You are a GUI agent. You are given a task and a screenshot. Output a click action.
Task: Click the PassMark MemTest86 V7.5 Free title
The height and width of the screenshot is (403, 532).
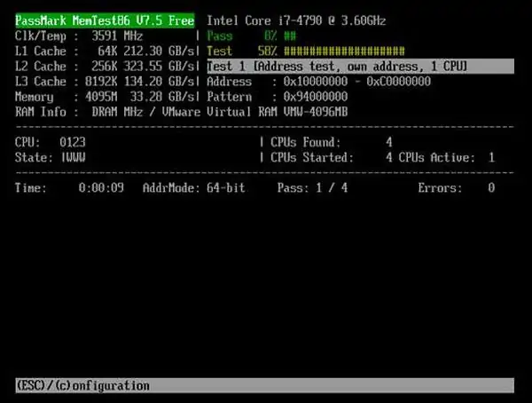tap(105, 20)
